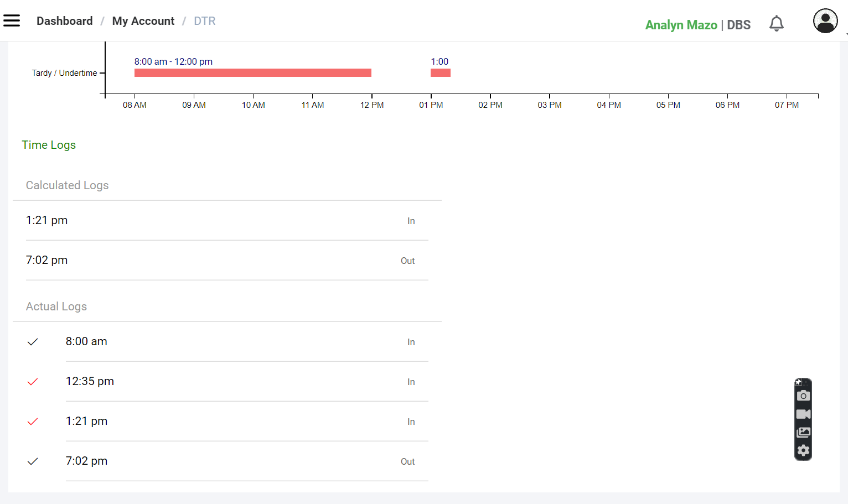
Task: Select the 8:00 am - 12:00 pm tardy bar
Action: [x=252, y=73]
